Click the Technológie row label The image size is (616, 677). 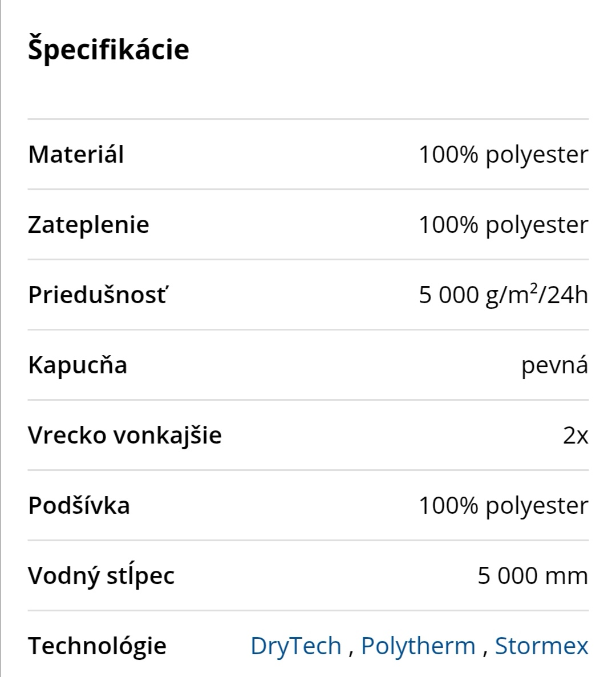97,646
